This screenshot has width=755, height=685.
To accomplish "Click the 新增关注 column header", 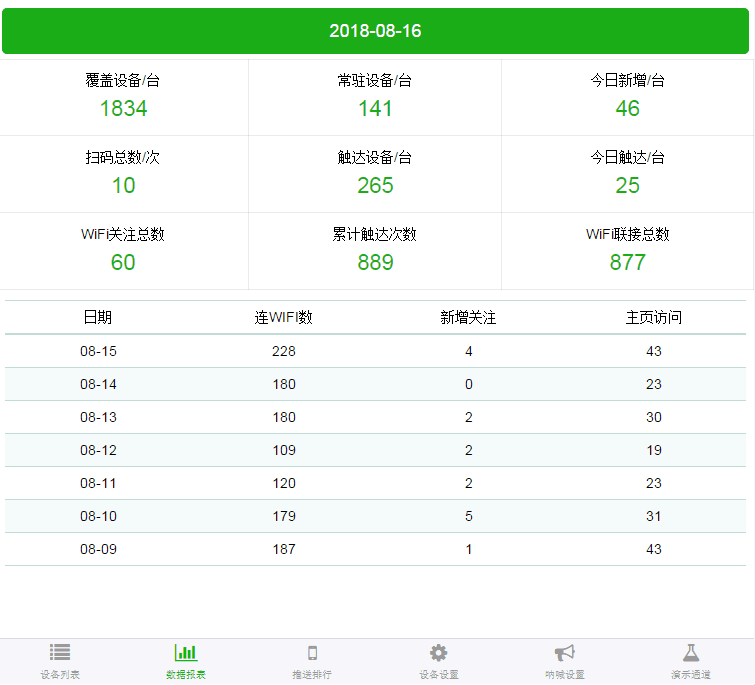I will [468, 317].
